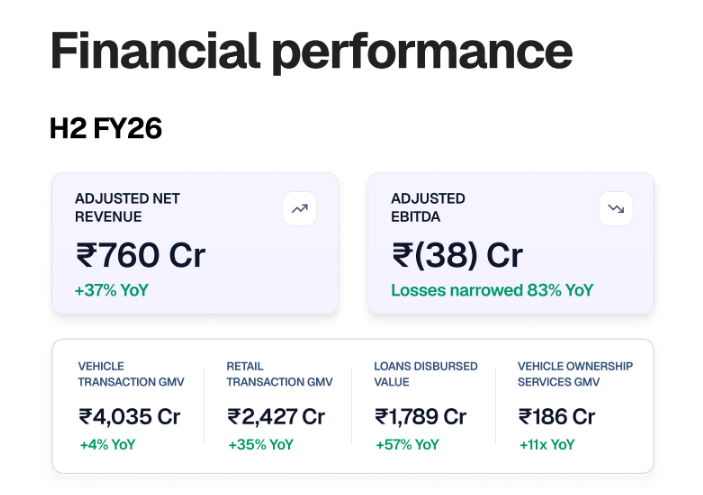Click the ₹2,427 Cr value
The height and width of the screenshot is (495, 703).
point(276,417)
